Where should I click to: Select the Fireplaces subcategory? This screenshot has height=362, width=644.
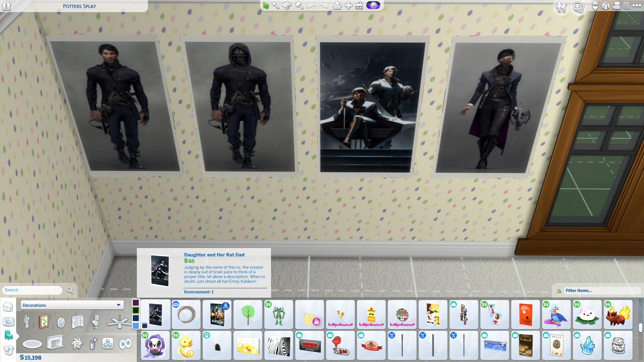pyautogui.click(x=55, y=343)
